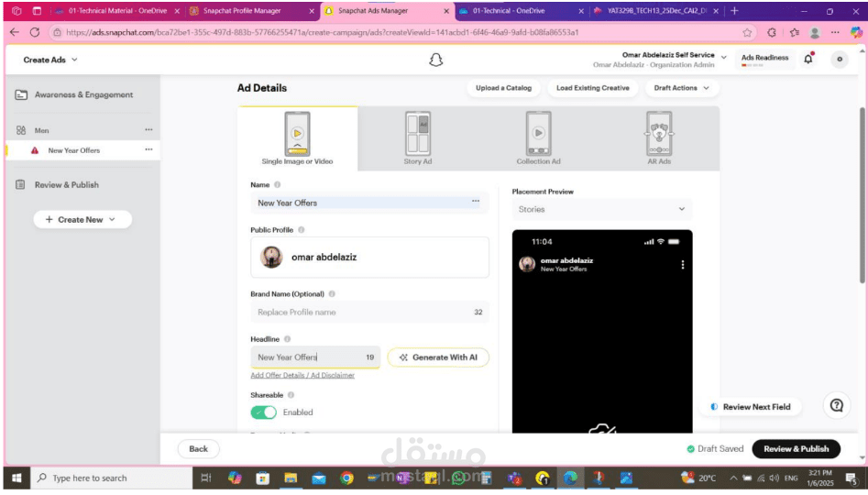Select the Collection Ad format tab

coord(538,138)
